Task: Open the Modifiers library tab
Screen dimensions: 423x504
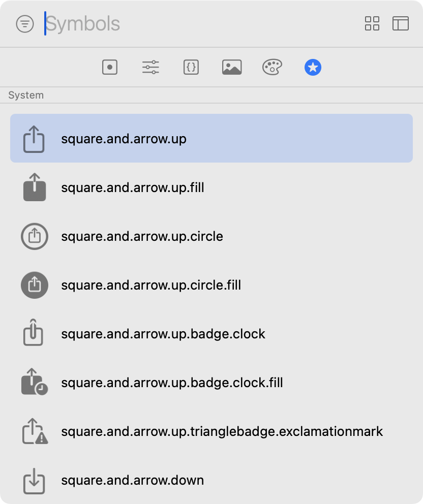Action: coord(150,67)
